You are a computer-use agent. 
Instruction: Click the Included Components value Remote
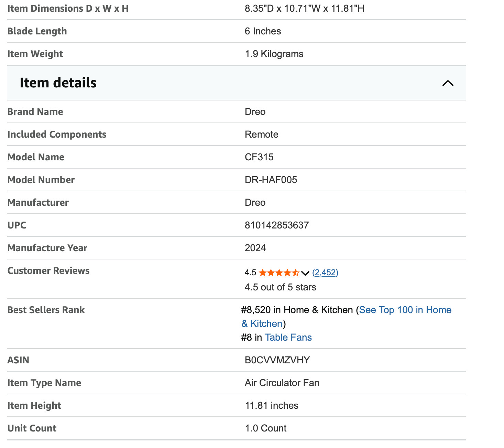click(x=261, y=135)
